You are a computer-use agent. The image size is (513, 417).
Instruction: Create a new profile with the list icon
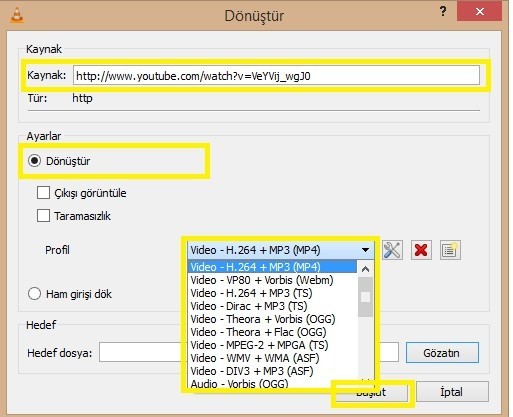[450, 250]
